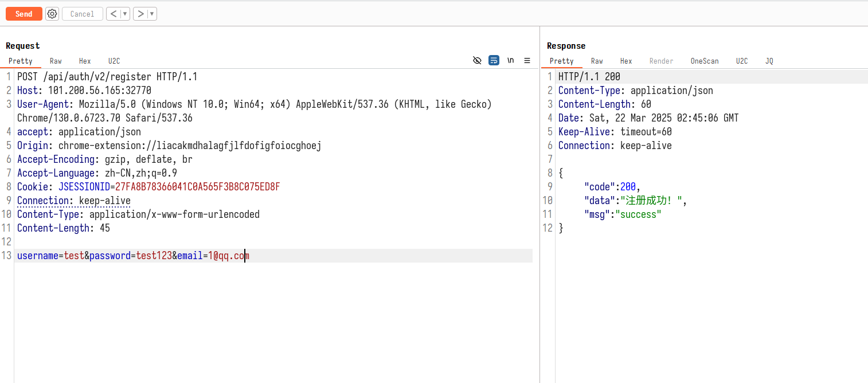Open the Response OneScan tab
This screenshot has width=868, height=383.
pyautogui.click(x=704, y=61)
